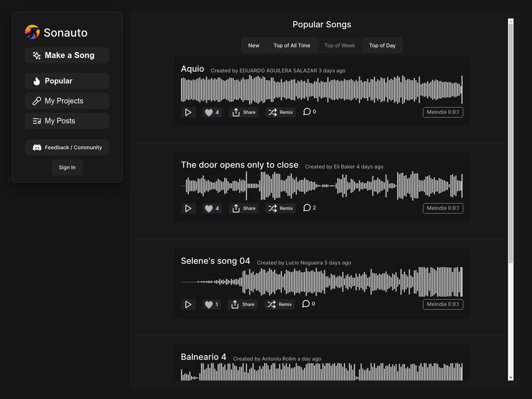Open Feedback / Community Discord link
Viewport: 532px width, 399px height.
[67, 147]
